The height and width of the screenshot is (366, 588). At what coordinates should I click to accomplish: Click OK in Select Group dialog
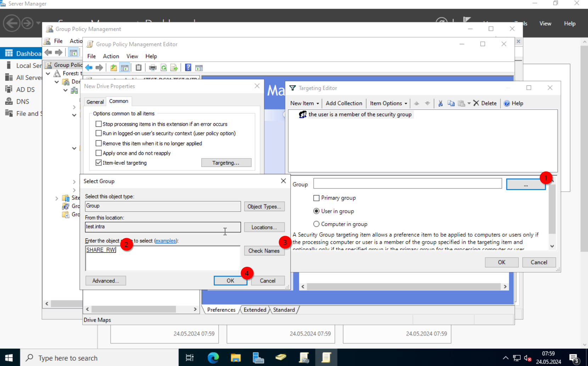point(230,281)
